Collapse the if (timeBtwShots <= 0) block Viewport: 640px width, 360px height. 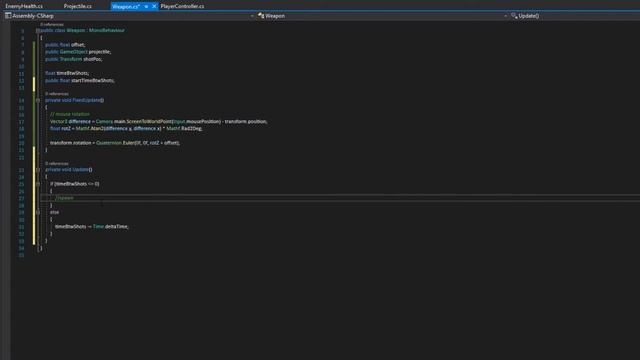(x=38, y=184)
